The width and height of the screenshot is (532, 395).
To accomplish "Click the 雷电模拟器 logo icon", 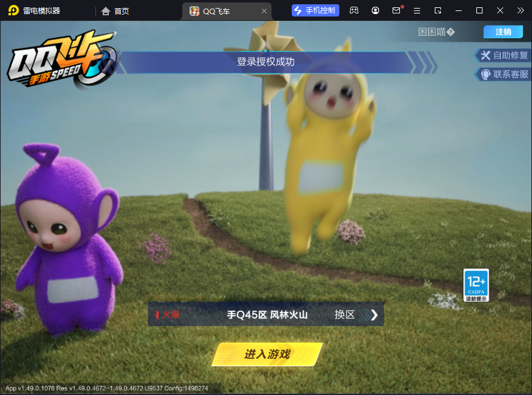I will [13, 10].
